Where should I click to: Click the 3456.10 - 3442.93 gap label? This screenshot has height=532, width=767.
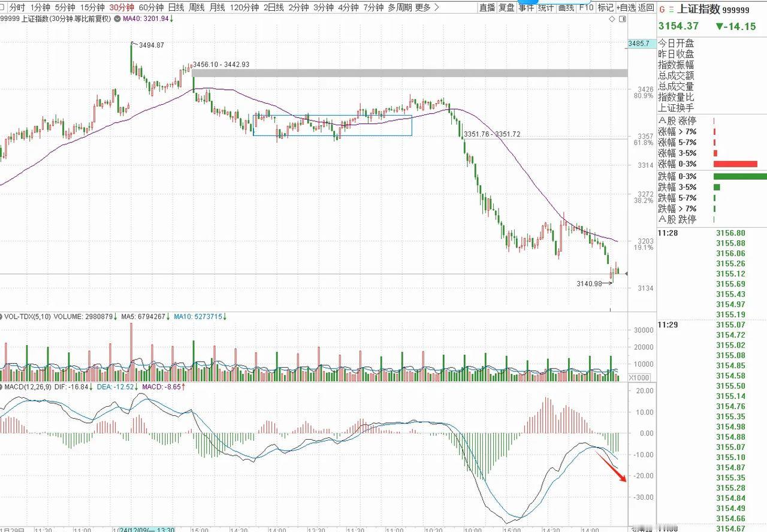pyautogui.click(x=221, y=64)
